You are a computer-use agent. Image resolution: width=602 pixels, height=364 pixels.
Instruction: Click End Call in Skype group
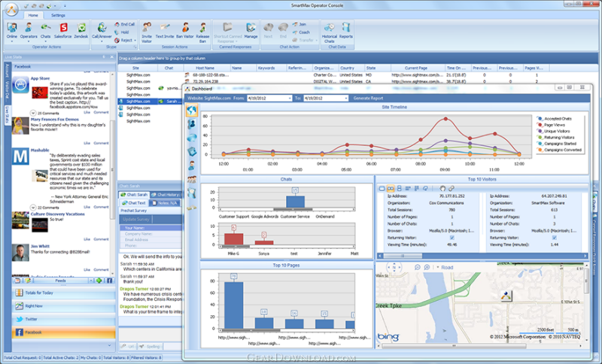[124, 24]
